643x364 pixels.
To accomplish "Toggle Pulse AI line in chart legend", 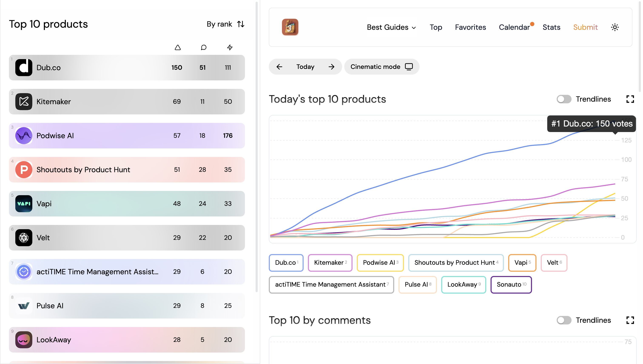I will click(x=417, y=284).
